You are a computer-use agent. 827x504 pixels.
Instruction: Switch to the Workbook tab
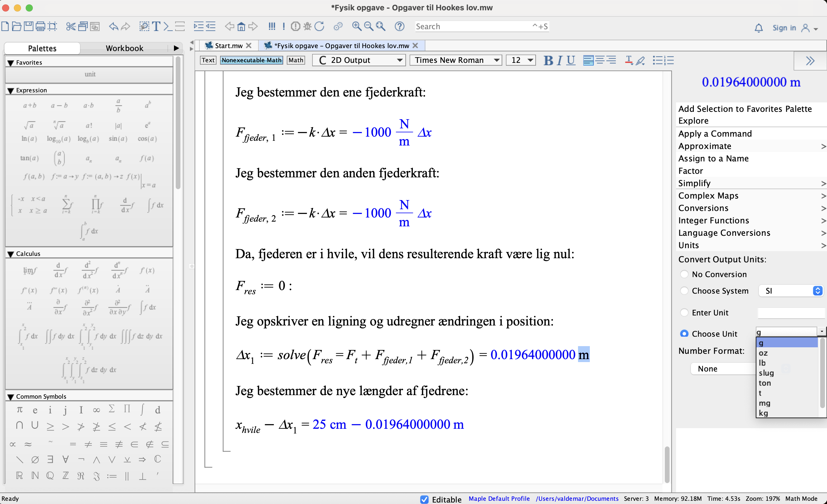coord(124,48)
